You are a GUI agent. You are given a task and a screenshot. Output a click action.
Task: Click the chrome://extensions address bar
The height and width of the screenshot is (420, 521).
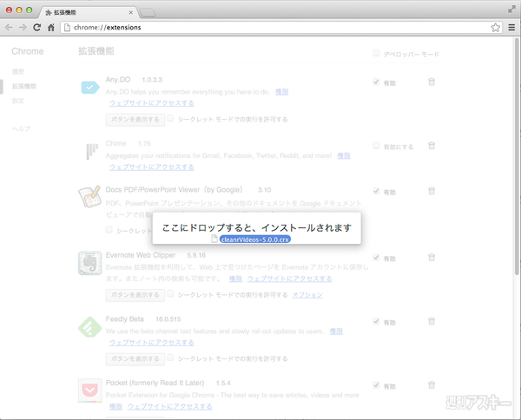tap(280, 27)
